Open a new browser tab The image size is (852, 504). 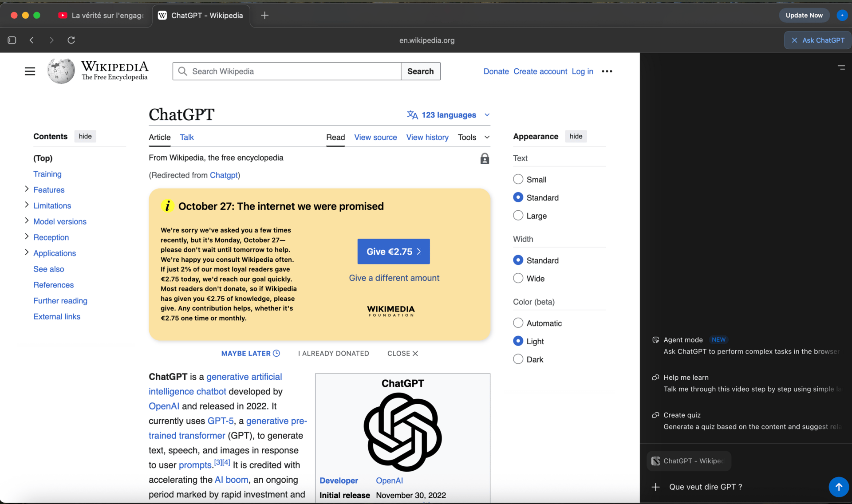pos(264,15)
